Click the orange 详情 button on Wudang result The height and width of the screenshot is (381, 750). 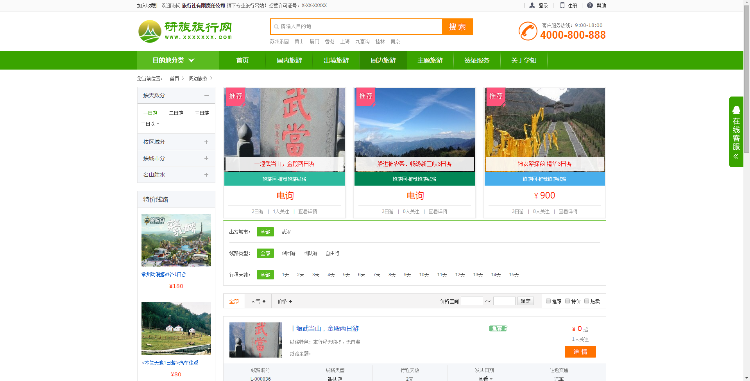pyautogui.click(x=580, y=352)
